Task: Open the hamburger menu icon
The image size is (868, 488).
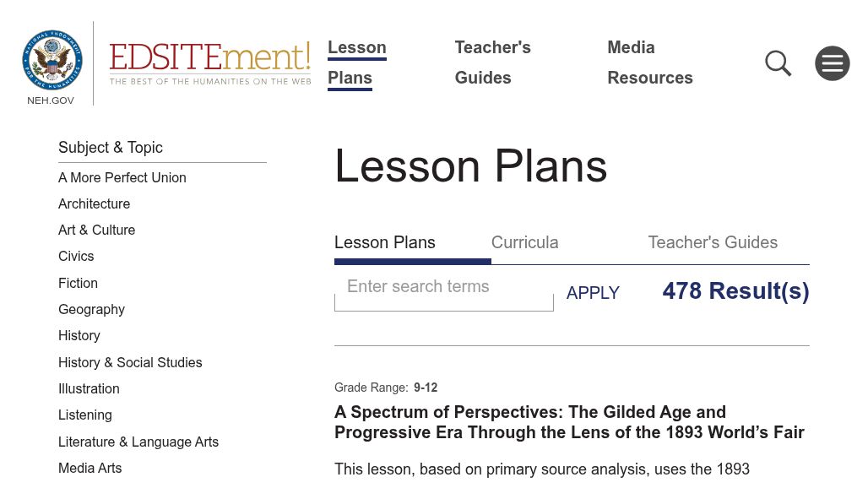Action: point(832,63)
